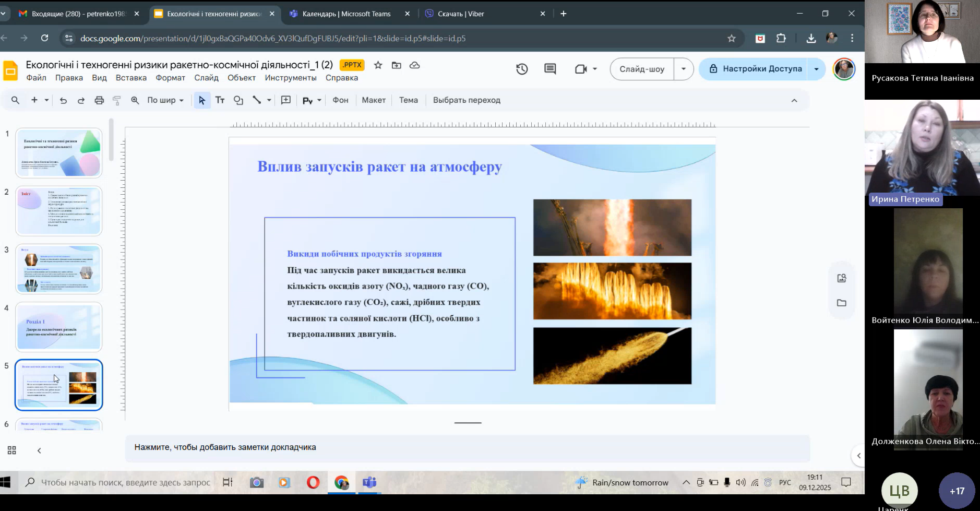
Task: Open the comments panel icon
Action: coord(550,69)
